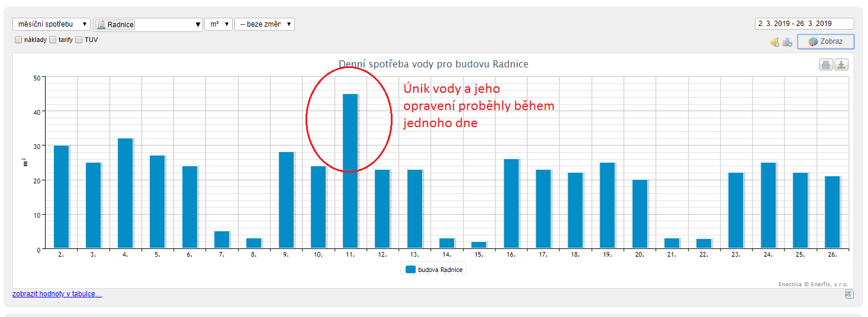Print the chart using the printer icon
The height and width of the screenshot is (317, 868).
point(825,65)
